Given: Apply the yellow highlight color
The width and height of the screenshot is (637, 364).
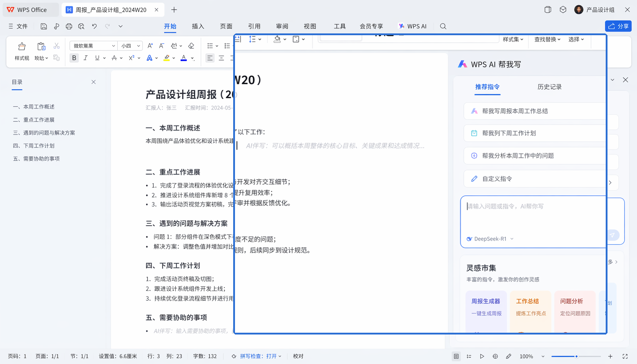Looking at the screenshot, I should tap(166, 58).
